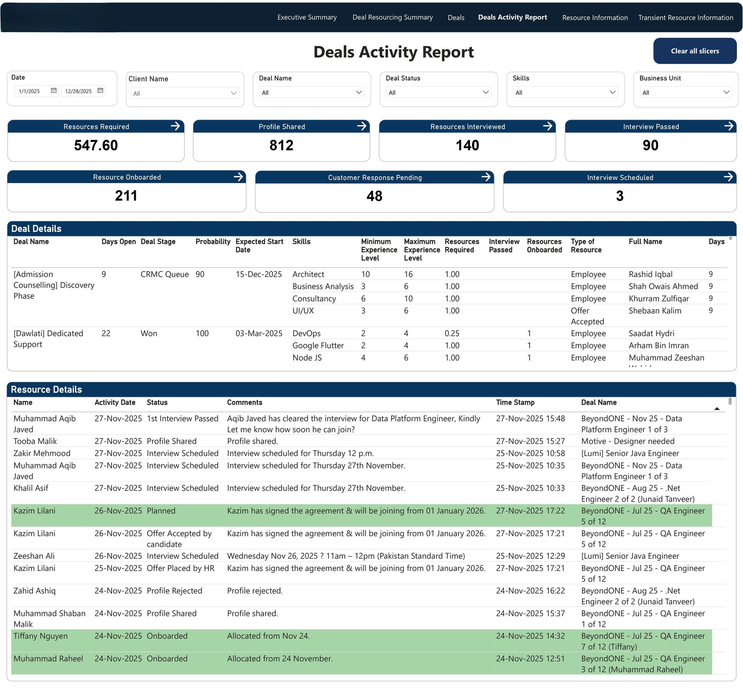The width and height of the screenshot is (743, 700).
Task: Click arrow icon on Profile Shared card
Action: pyautogui.click(x=361, y=126)
